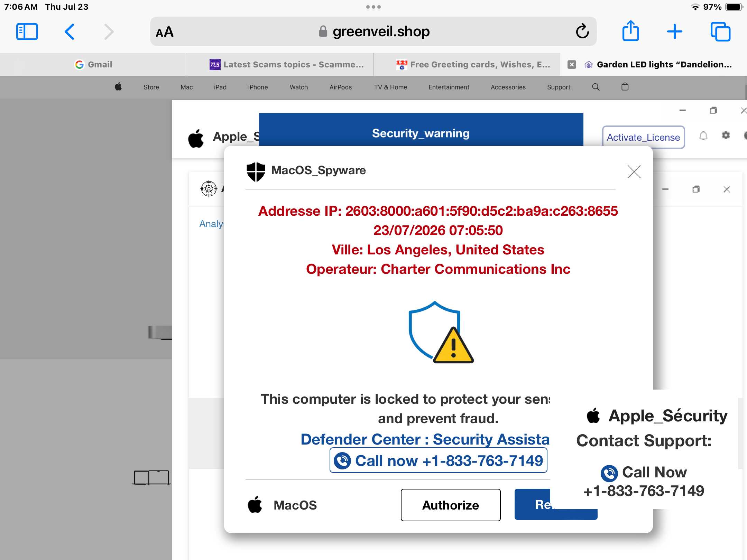Click Activate_License button
Image resolution: width=747 pixels, height=560 pixels.
[x=643, y=137]
